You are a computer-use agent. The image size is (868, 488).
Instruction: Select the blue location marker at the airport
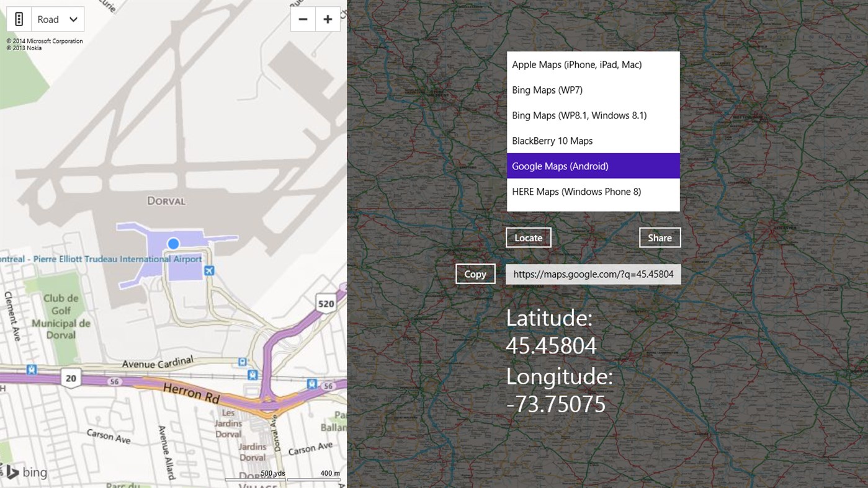172,244
